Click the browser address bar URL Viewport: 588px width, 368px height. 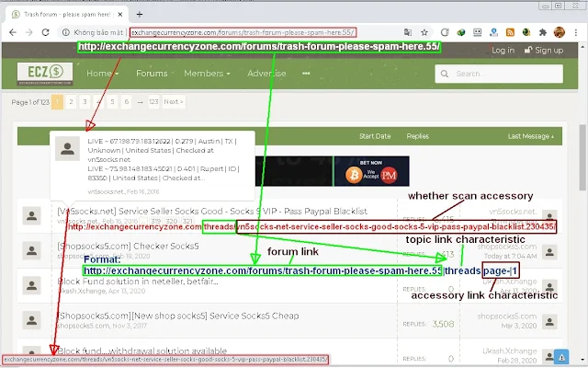[243, 32]
